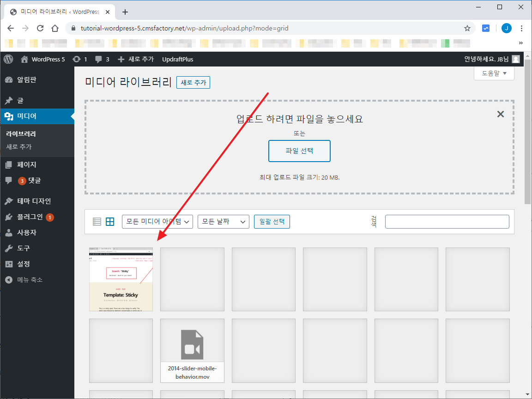Open the 플러그인 plugins menu
532x399 pixels.
click(x=37, y=217)
